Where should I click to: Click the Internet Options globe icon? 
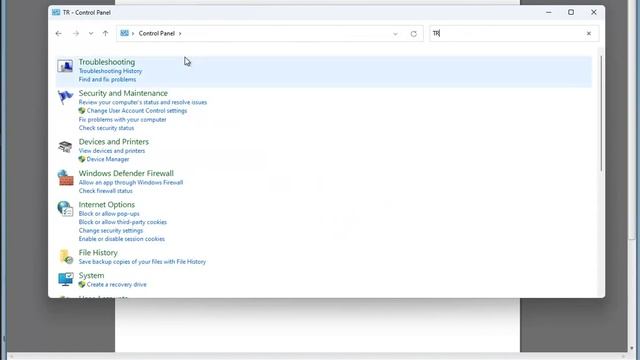pos(65,209)
